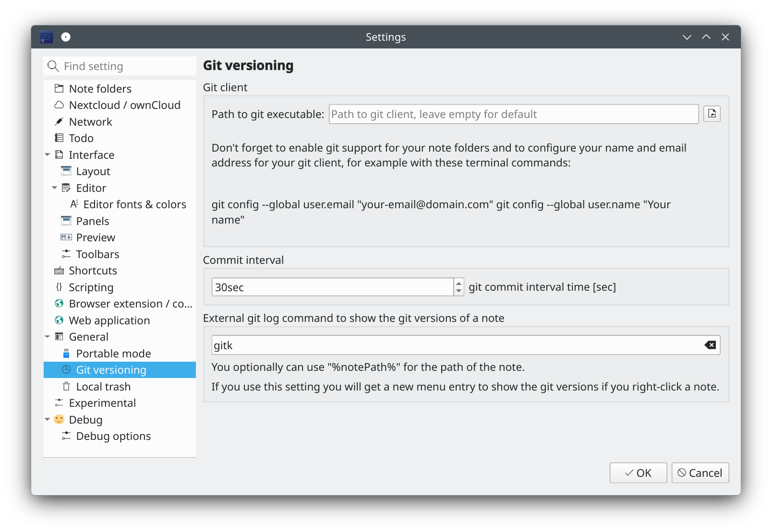Select the Nextcloud / ownCloud cloud icon
The width and height of the screenshot is (772, 532).
point(59,105)
